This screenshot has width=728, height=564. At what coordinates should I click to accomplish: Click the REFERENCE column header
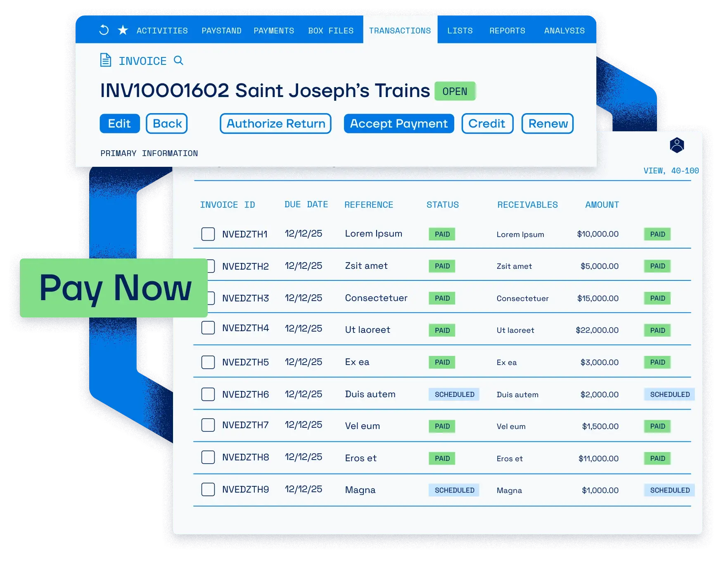point(369,204)
